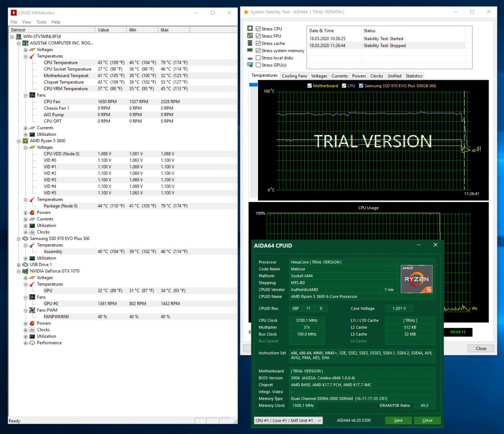Expand the motherboard Voltages node
The width and height of the screenshot is (504, 434).
tap(26, 50)
